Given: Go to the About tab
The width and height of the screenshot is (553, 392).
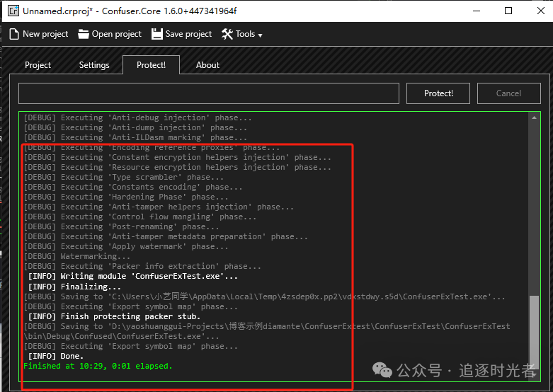Looking at the screenshot, I should [x=207, y=65].
